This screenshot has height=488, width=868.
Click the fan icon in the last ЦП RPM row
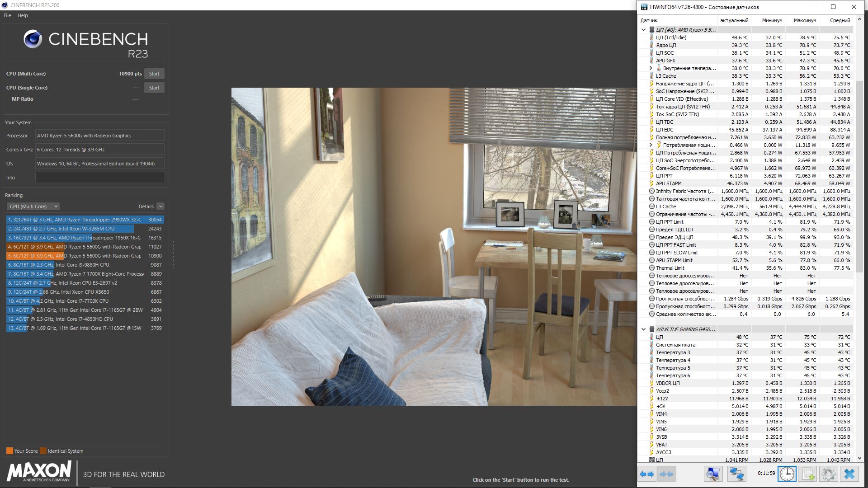(x=652, y=460)
